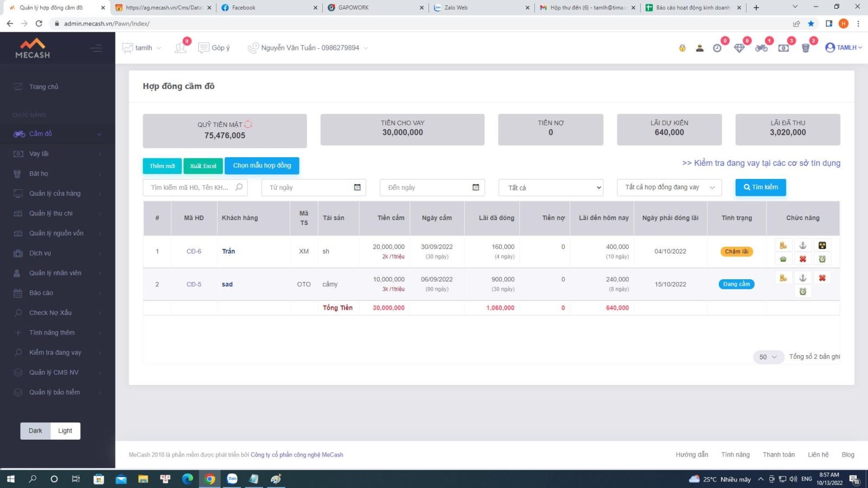Refresh the cash fund icon beside QUỸ TIỀN MẶT
This screenshot has height=488, width=868.
coord(248,124)
